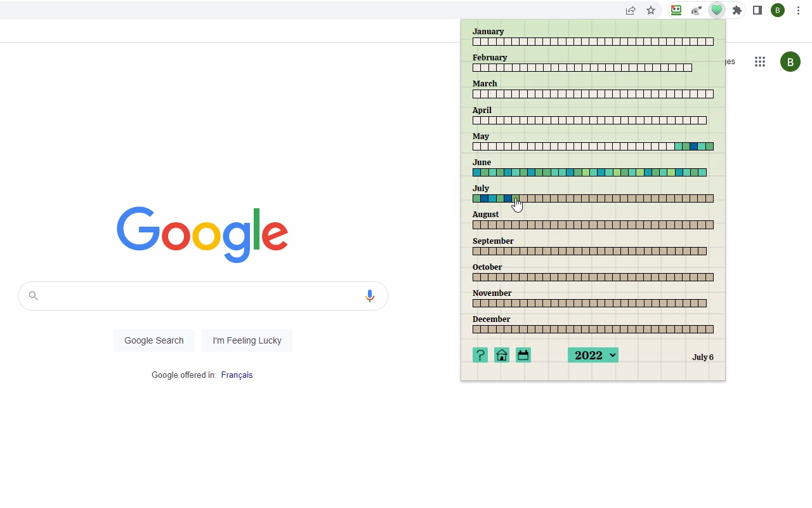Viewport: 812px width, 508px height.
Task: Open Chrome's three-dot menu
Action: click(798, 10)
